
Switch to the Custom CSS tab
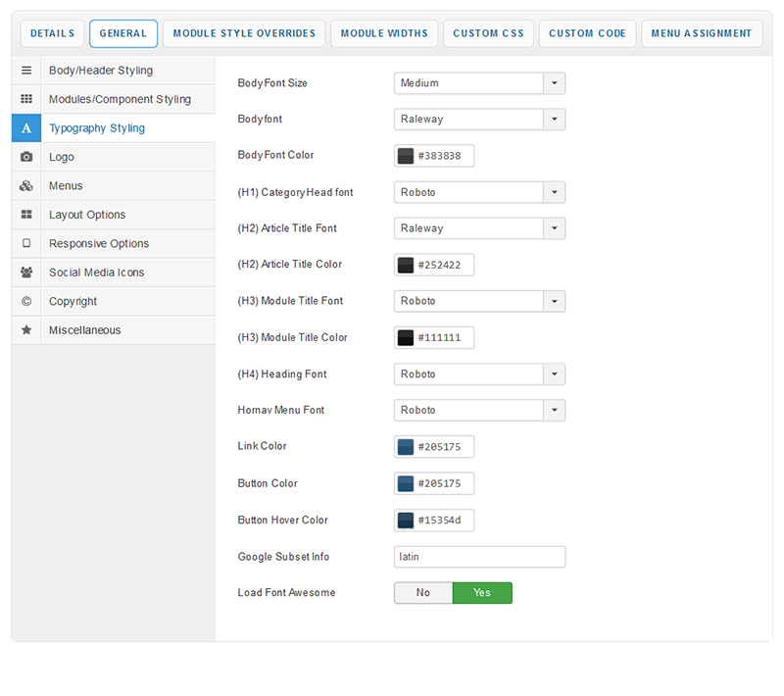tap(488, 33)
